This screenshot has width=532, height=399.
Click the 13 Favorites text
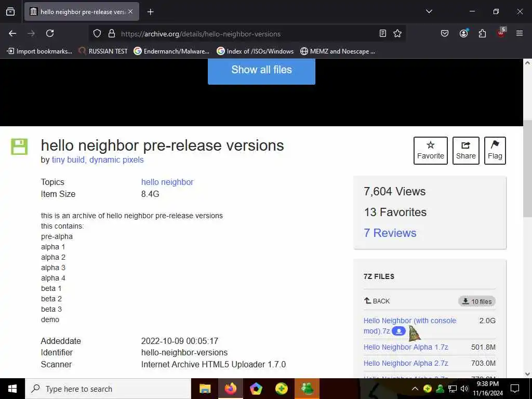tap(395, 212)
